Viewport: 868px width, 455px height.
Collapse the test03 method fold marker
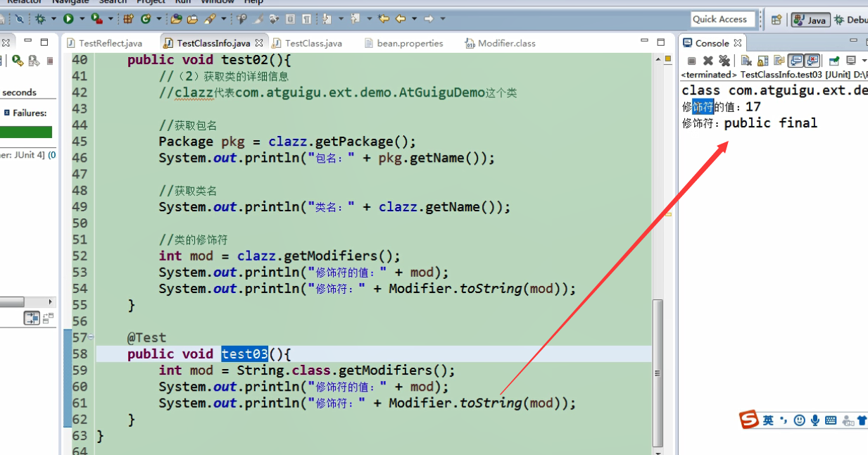(x=92, y=337)
